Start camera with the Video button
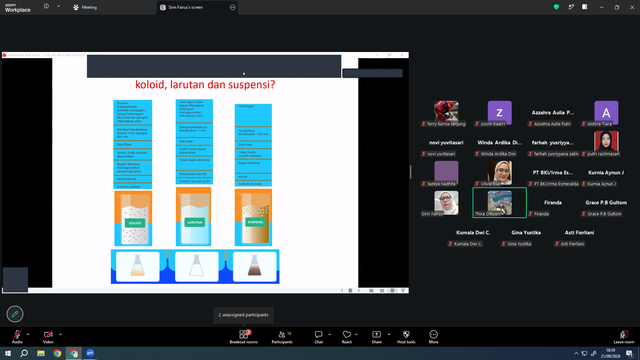 (x=48, y=337)
